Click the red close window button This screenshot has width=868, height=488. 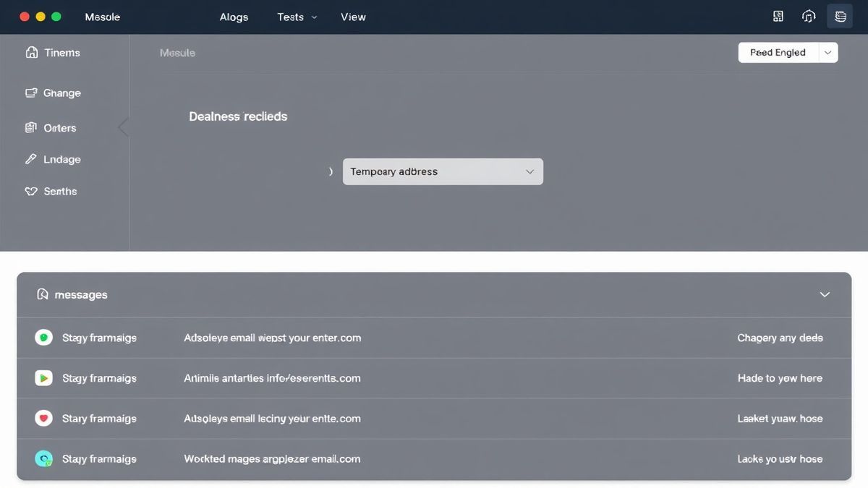tap(25, 17)
